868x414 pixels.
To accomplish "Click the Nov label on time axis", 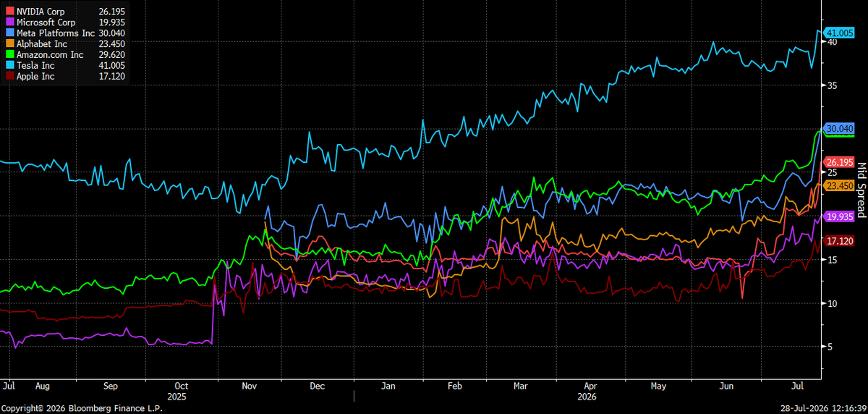I will coord(250,386).
